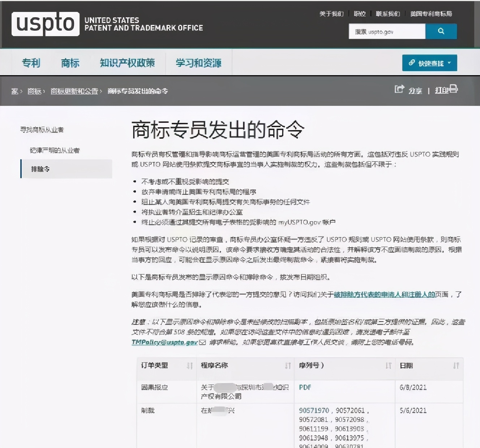Click the TMPolicy@uspto.gov email link
Screen dimensions: 480x448
(x=164, y=342)
